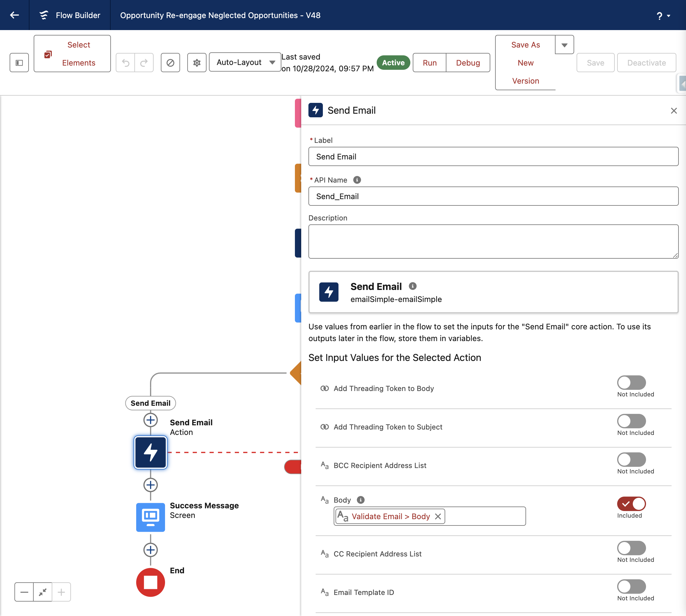This screenshot has width=686, height=616.
Task: Add element above the End node
Action: coord(151,550)
